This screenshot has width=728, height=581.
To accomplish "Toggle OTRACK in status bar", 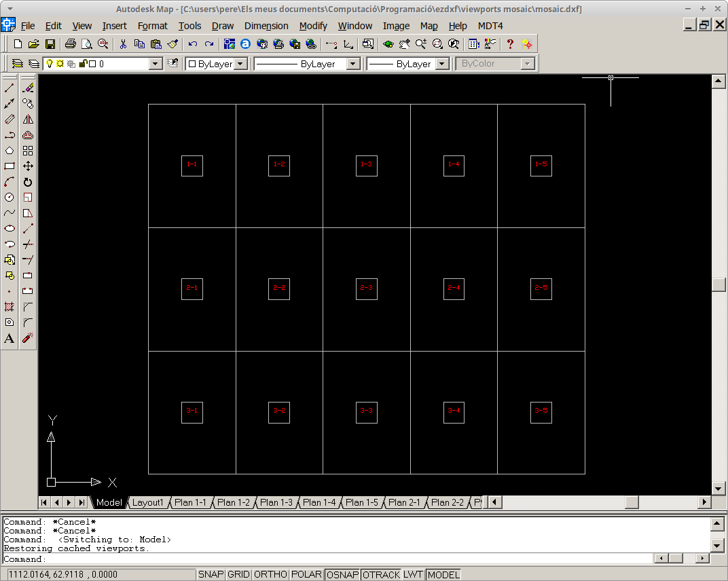I will click(x=381, y=574).
